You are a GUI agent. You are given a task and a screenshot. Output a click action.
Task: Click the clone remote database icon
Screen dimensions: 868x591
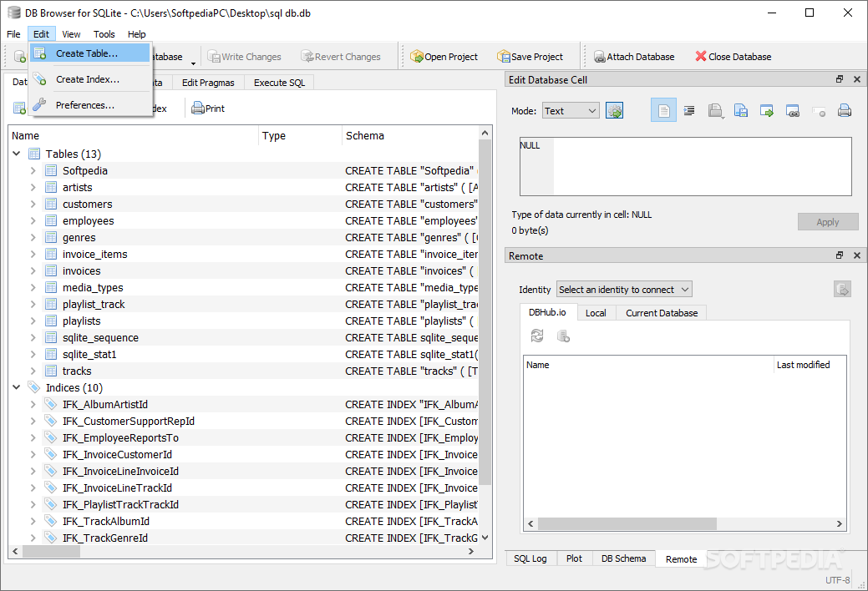point(563,336)
